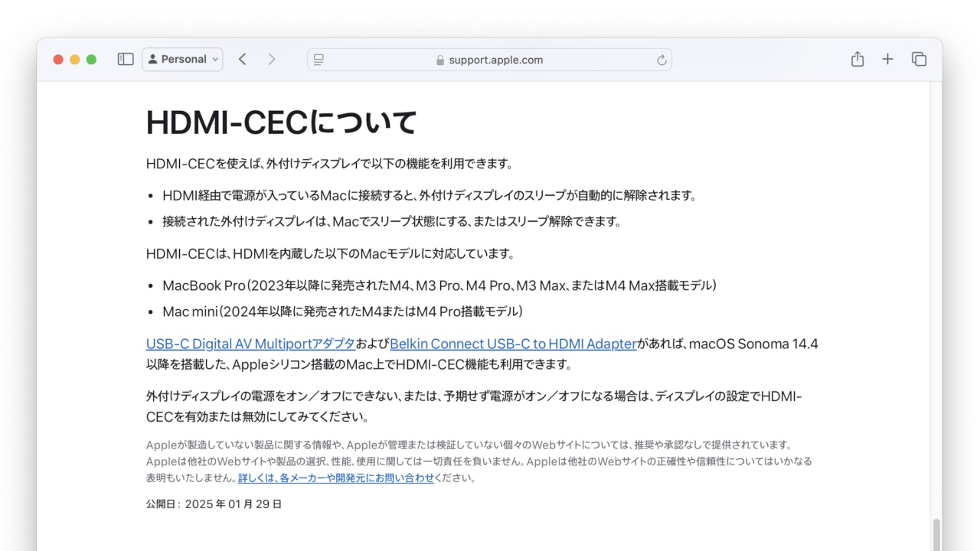Open the Share icon menu

(857, 59)
